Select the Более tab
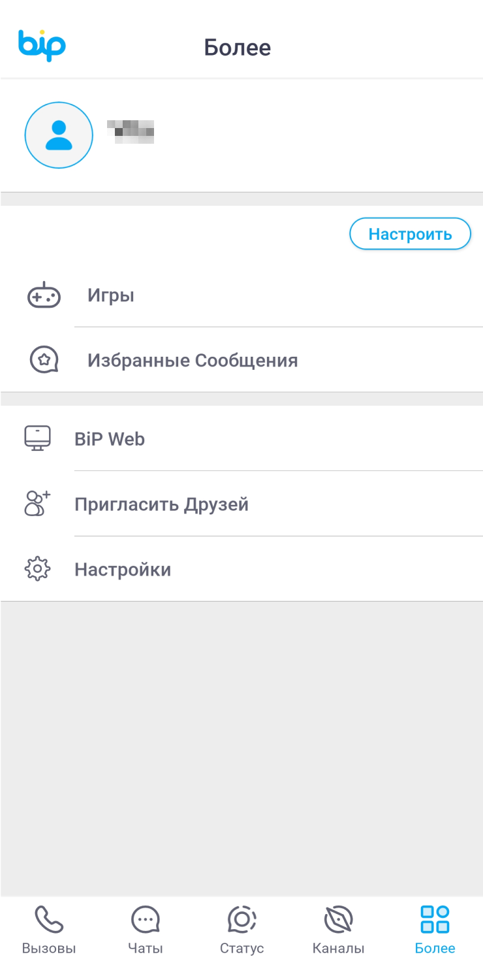Screen dimensions: 483x980 [x=435, y=930]
